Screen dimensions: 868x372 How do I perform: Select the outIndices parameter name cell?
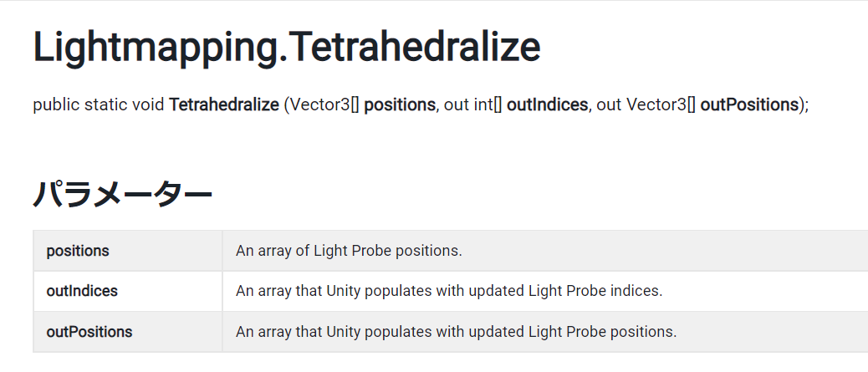(128, 291)
